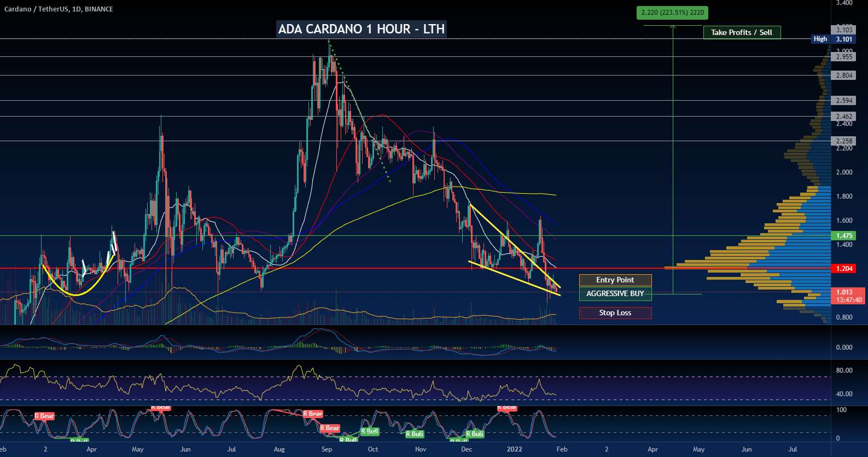Screen dimensions: 868x457
Task: Click the 3.101 high price tag
Action: [844, 39]
